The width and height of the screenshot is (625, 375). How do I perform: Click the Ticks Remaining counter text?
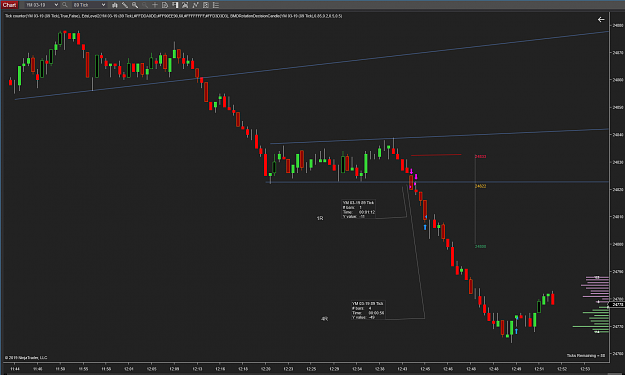click(586, 355)
